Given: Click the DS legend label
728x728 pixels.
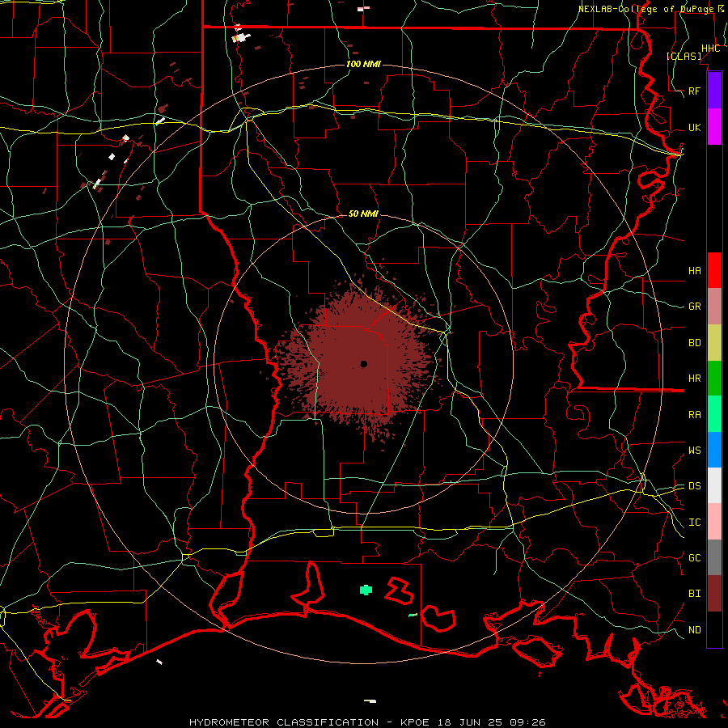Looking at the screenshot, I should click(x=695, y=486).
